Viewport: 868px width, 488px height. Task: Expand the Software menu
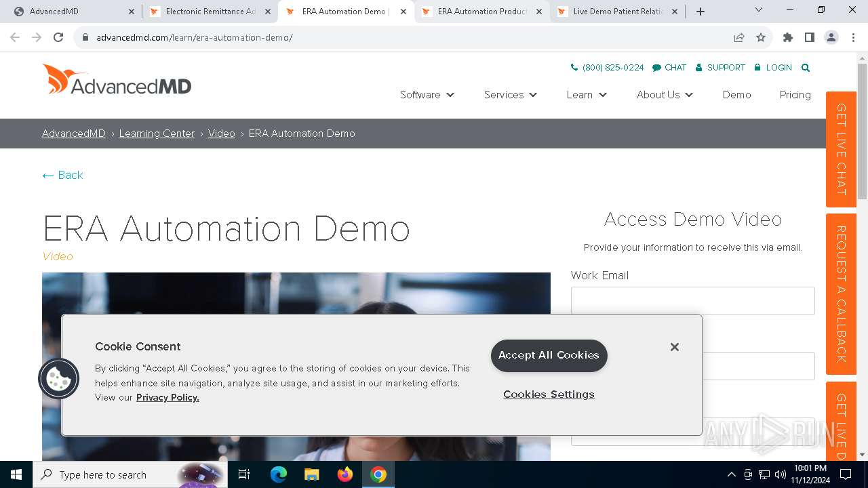[x=427, y=95]
